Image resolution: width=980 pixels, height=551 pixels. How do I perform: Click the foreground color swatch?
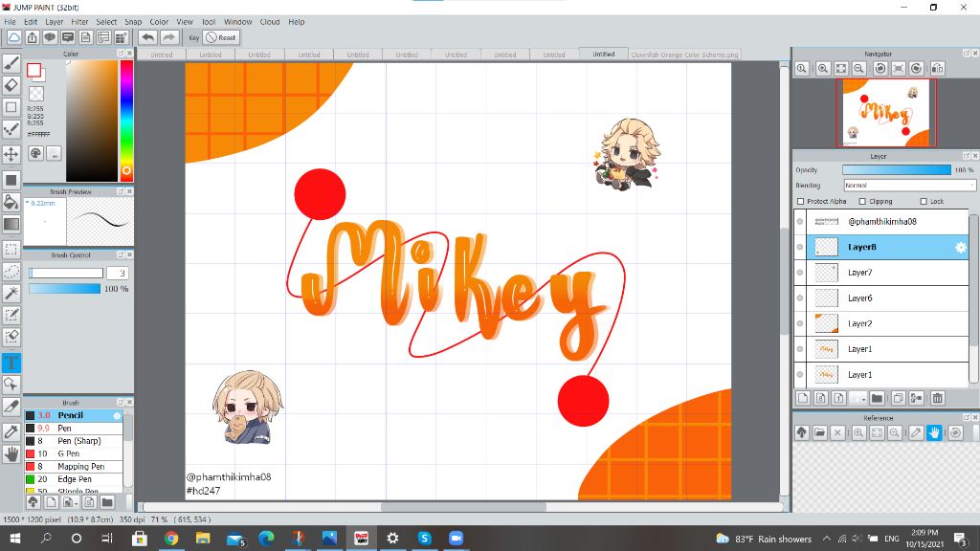coord(33,70)
